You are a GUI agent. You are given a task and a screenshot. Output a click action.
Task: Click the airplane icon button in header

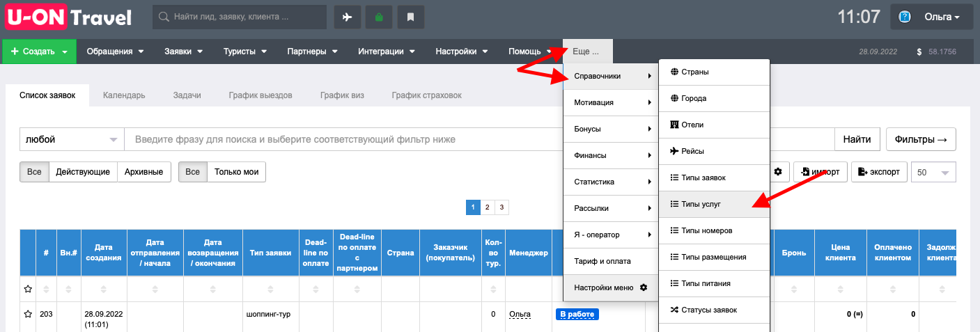(x=348, y=17)
